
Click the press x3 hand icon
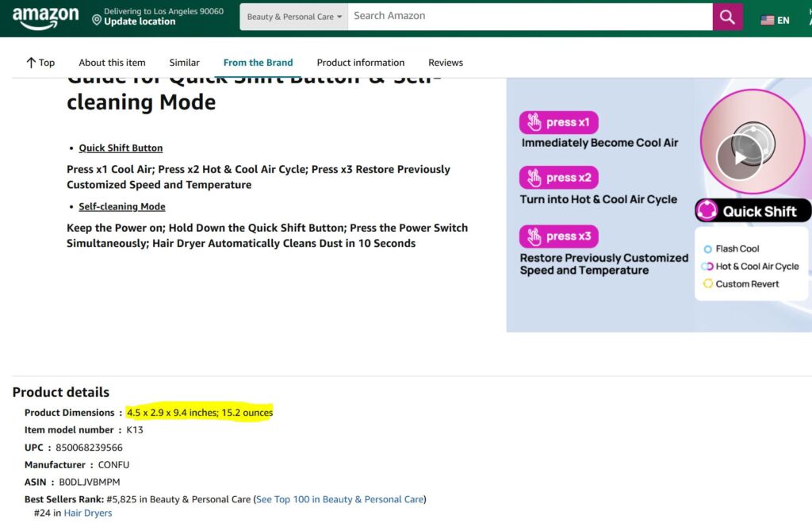(534, 237)
